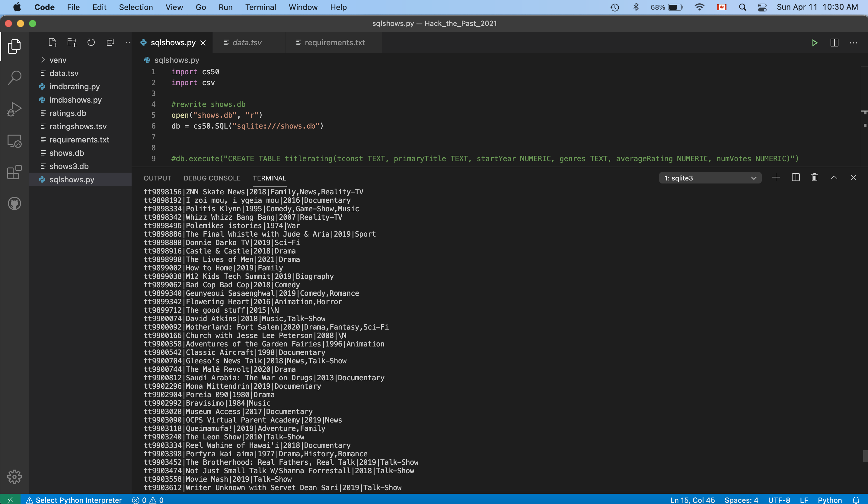The width and height of the screenshot is (868, 504).
Task: Open the Terminal menu in menu bar
Action: 260,7
